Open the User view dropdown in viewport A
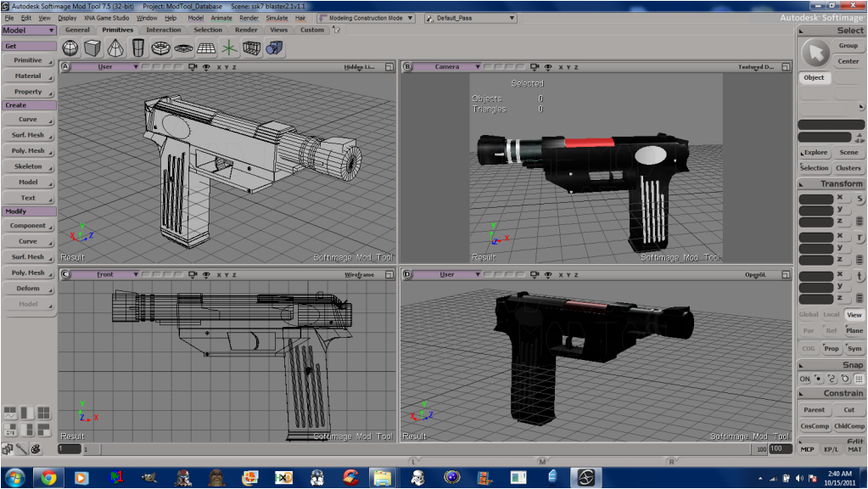 [x=105, y=67]
